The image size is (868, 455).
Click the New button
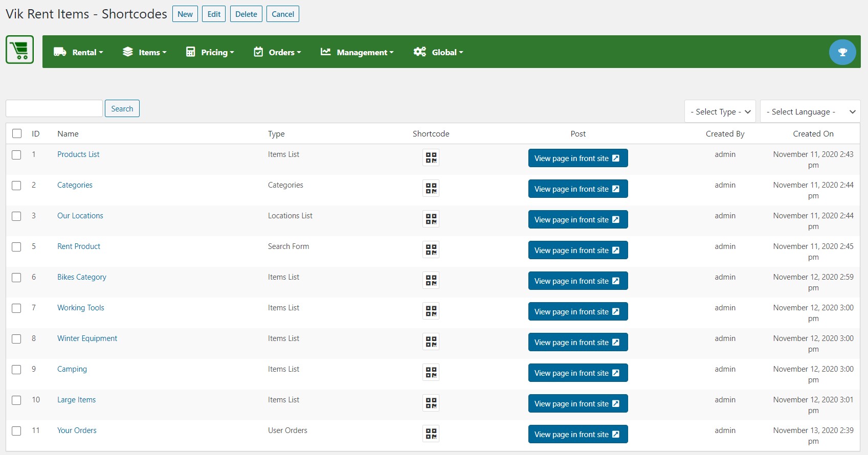tap(185, 14)
